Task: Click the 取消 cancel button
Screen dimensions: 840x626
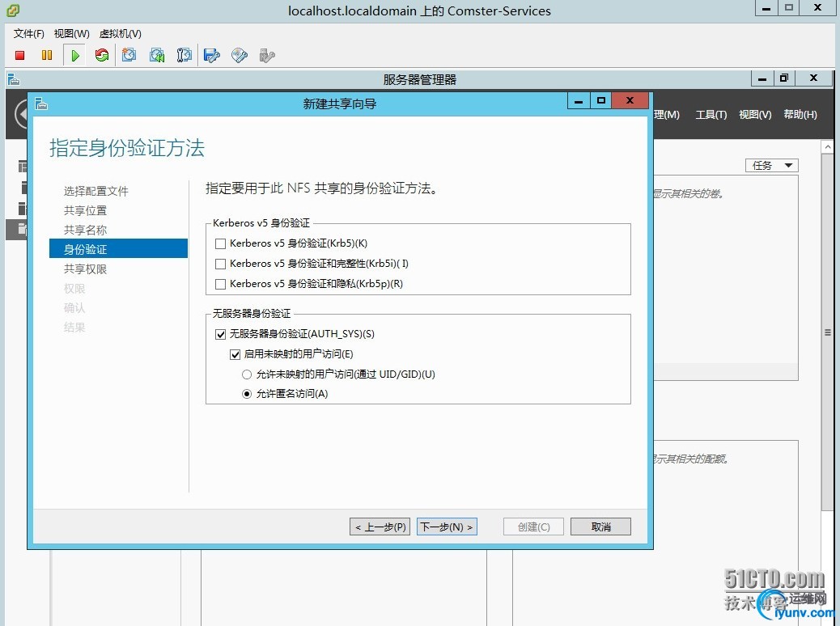Action: [x=600, y=527]
